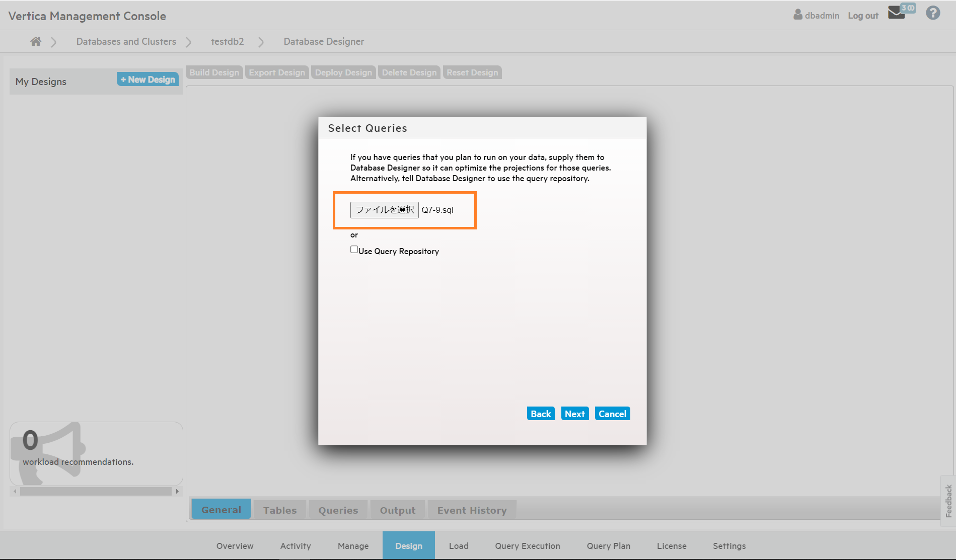Screen dimensions: 956x560
Task: Open the Design bottom menu item
Action: tap(409, 545)
